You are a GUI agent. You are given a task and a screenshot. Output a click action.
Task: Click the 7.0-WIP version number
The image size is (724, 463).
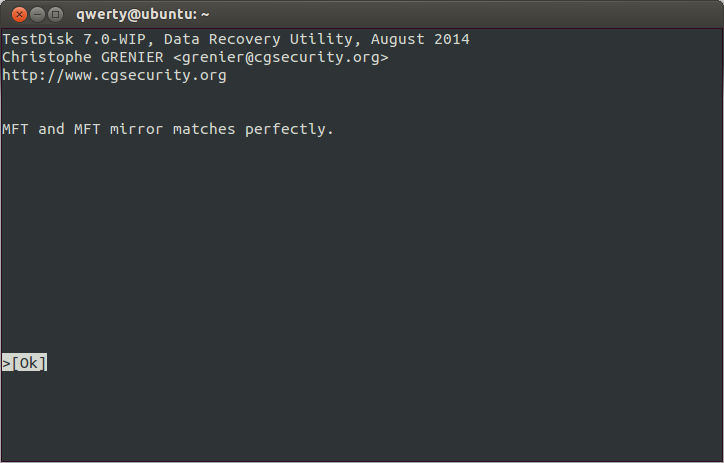(x=115, y=39)
